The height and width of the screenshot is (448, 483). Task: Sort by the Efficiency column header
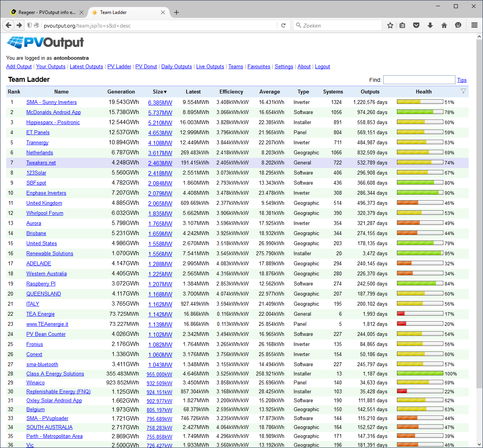[x=231, y=92]
